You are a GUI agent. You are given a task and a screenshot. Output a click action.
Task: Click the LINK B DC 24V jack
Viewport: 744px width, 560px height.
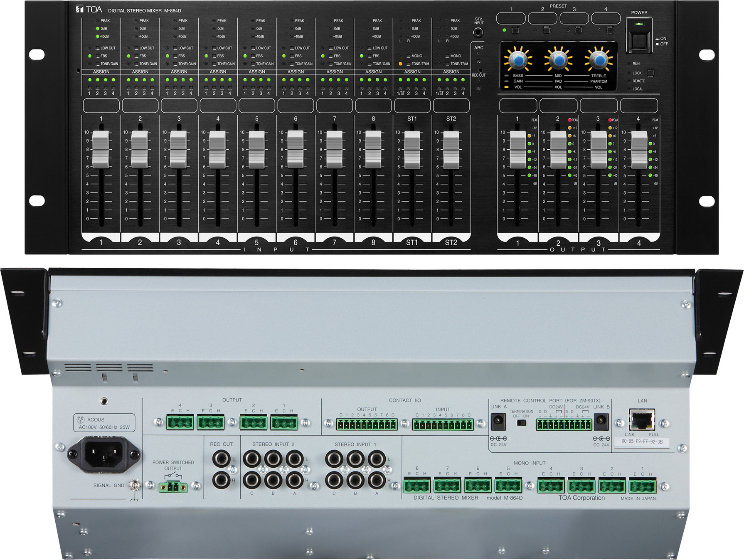tap(601, 422)
